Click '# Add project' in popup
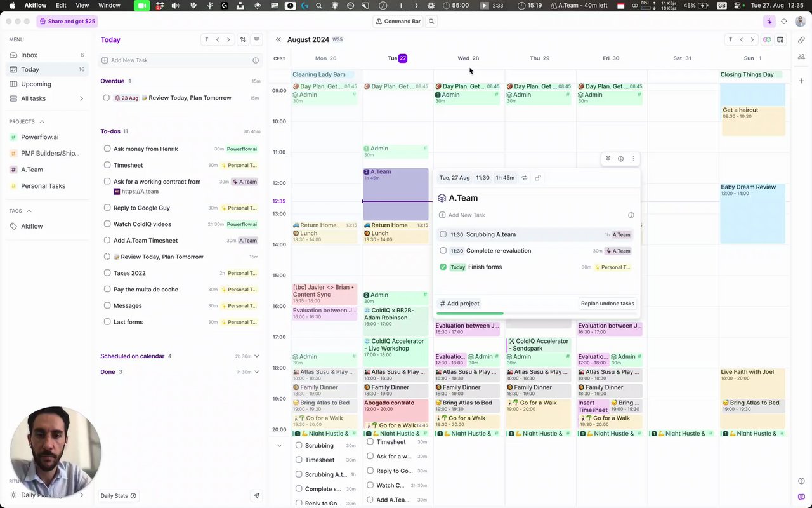Image resolution: width=812 pixels, height=508 pixels. (460, 304)
